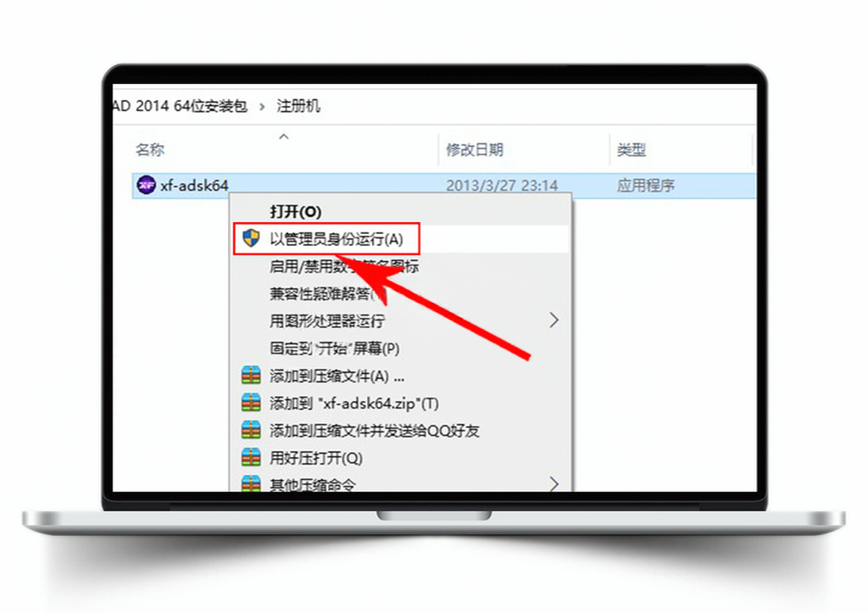
Task: Click the archive icon beside 添加到 "xf-adsk64.zip"(T)
Action: [x=251, y=403]
